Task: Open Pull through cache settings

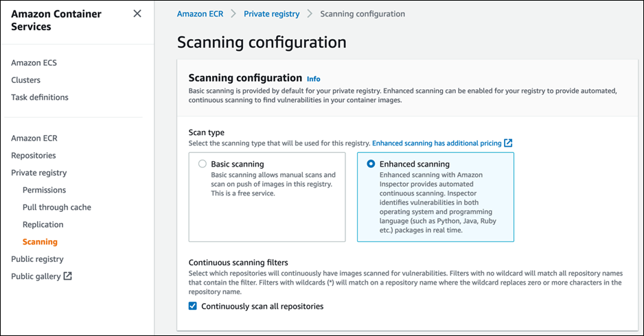Action: [x=57, y=207]
